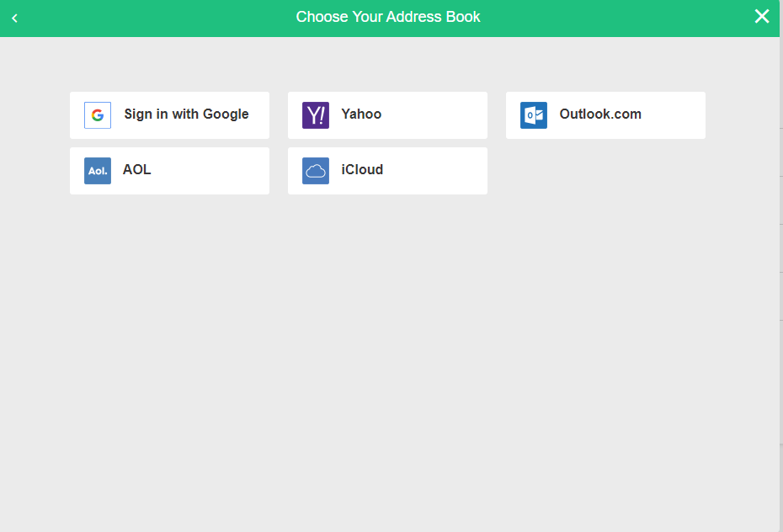Click the purple Yahoo Y! icon
Viewport: 783px width, 532px height.
pos(316,115)
